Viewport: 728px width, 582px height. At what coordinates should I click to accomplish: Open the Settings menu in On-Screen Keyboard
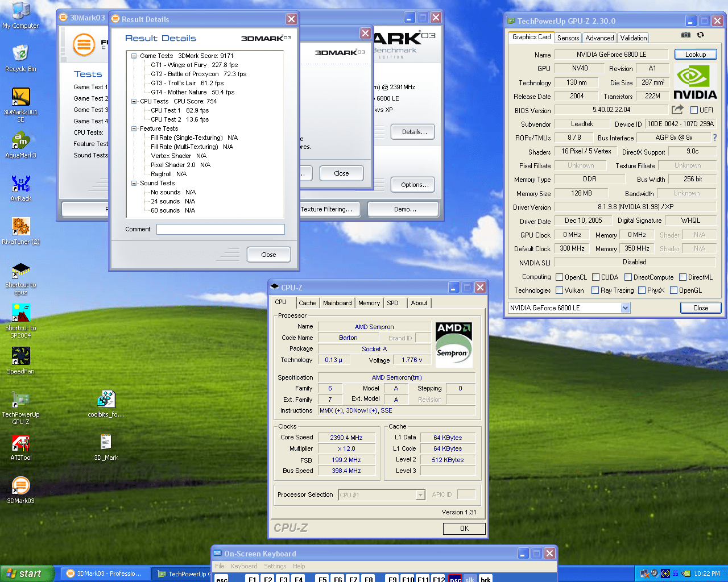click(275, 566)
